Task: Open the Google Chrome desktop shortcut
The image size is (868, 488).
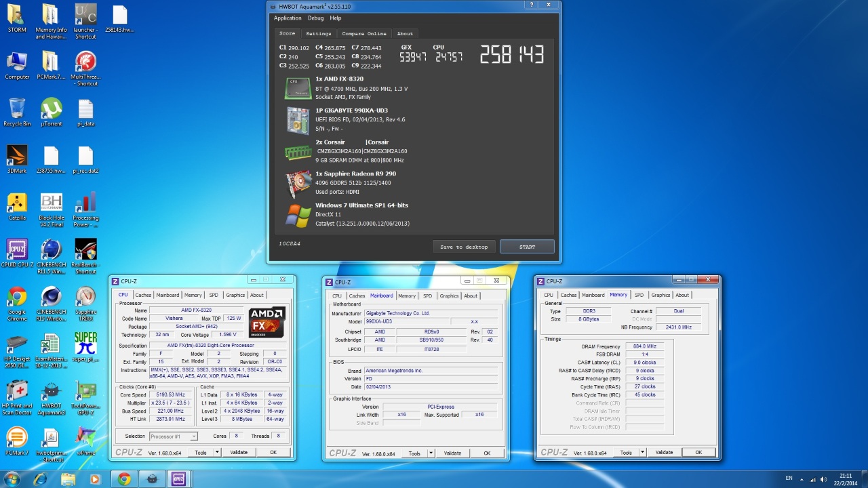Action: click(x=17, y=304)
